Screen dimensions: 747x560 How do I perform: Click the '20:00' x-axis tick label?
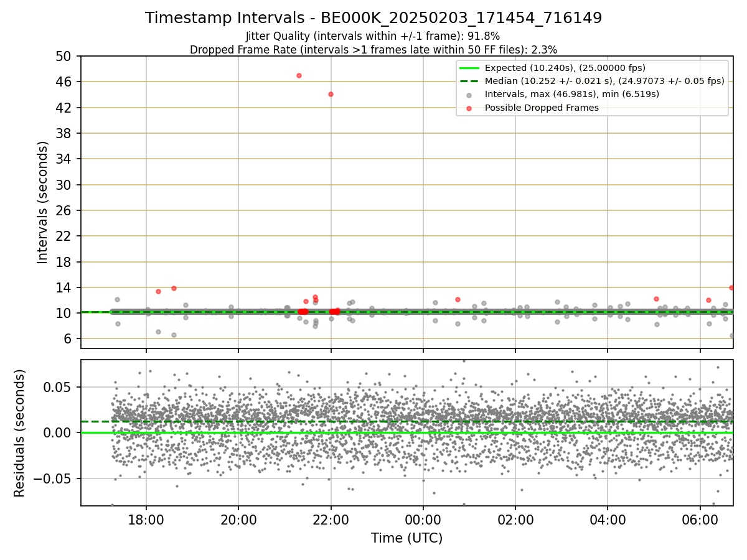point(238,520)
